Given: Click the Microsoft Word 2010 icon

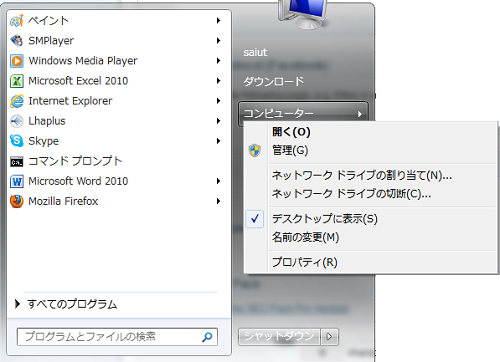Looking at the screenshot, I should click(17, 181).
